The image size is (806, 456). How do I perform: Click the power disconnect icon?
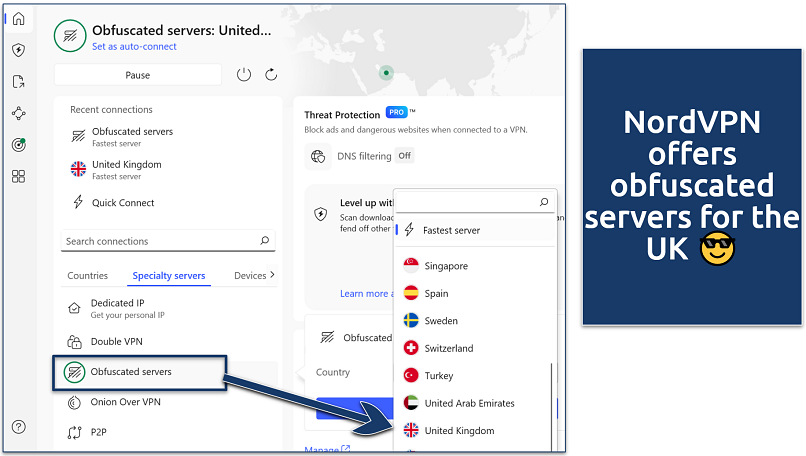(244, 75)
